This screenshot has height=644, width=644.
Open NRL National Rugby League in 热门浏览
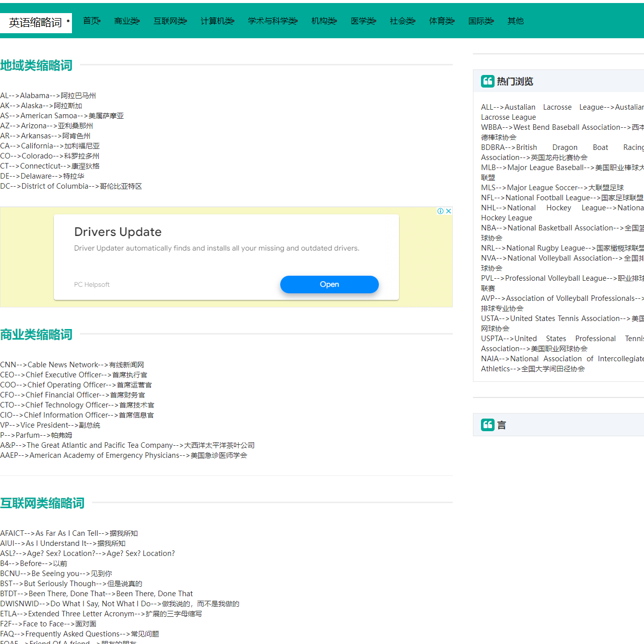(x=562, y=248)
